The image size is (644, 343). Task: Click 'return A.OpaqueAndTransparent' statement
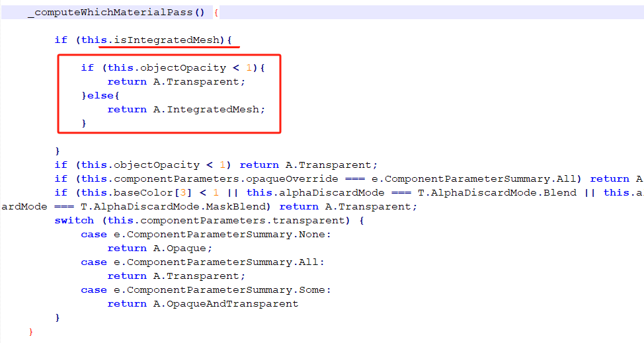tap(202, 304)
